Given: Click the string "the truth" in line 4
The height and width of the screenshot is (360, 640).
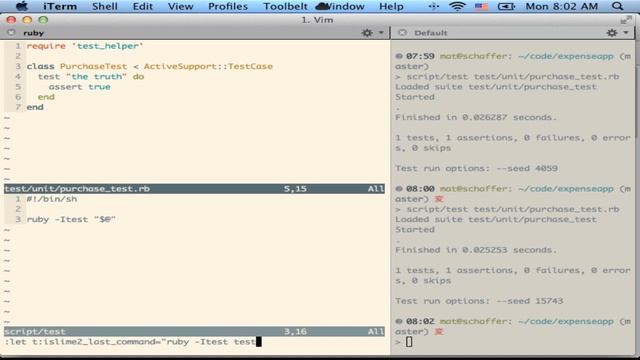Looking at the screenshot, I should (96, 77).
